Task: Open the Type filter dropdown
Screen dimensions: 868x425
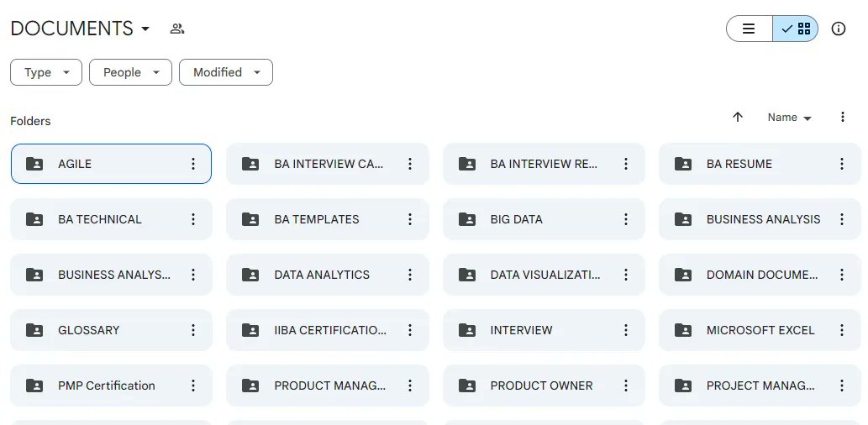Action: (46, 72)
